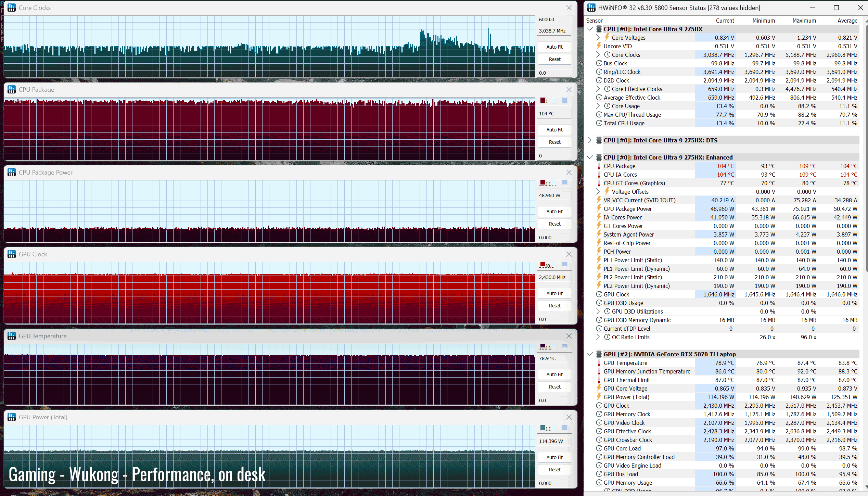Open the teal color swatch in GPU Power graph

pyautogui.click(x=543, y=428)
